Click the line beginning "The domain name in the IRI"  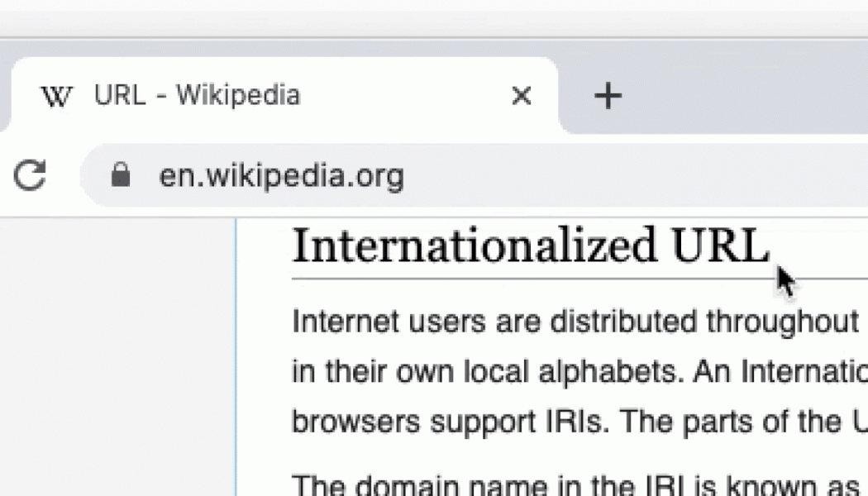pyautogui.click(x=570, y=484)
